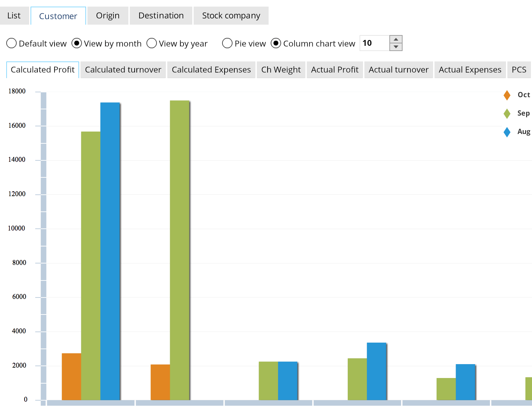Viewport: 532px width, 411px height.
Task: View the Ch Weight metric
Action: [281, 70]
